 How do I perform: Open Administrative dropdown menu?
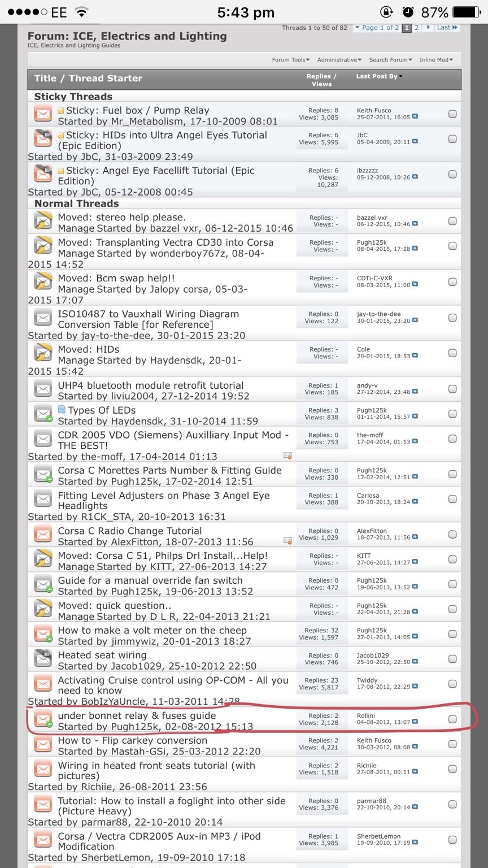pyautogui.click(x=339, y=60)
